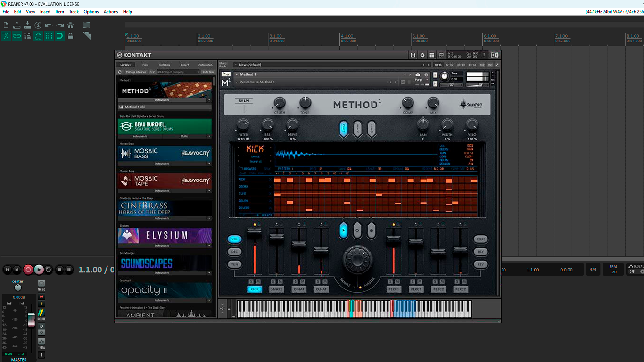The image size is (644, 362).
Task: Go to project start transport button
Action: click(7, 270)
